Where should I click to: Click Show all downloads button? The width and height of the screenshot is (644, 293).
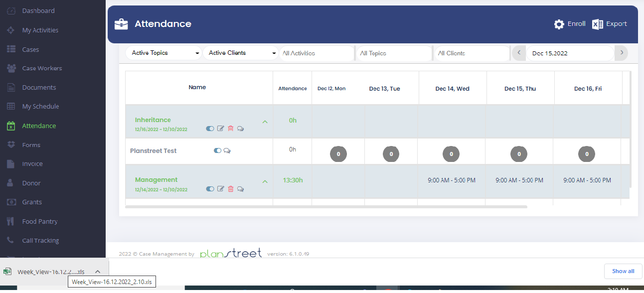[x=623, y=271]
